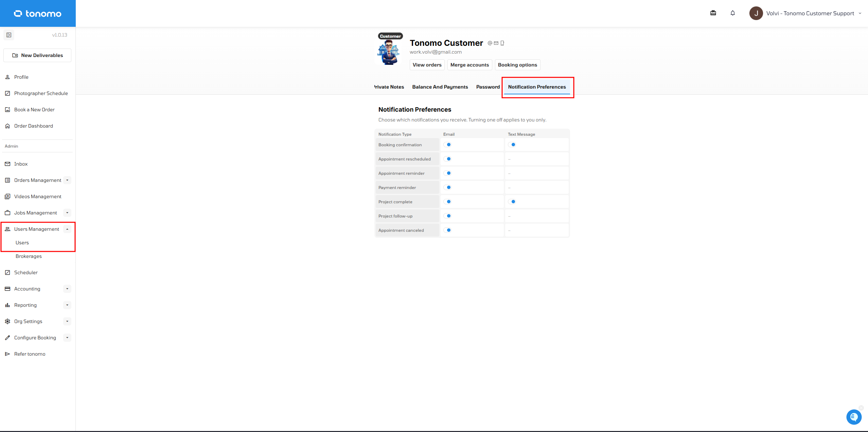The height and width of the screenshot is (432, 868).
Task: Collapse Users Management submenu arrow
Action: [67, 229]
